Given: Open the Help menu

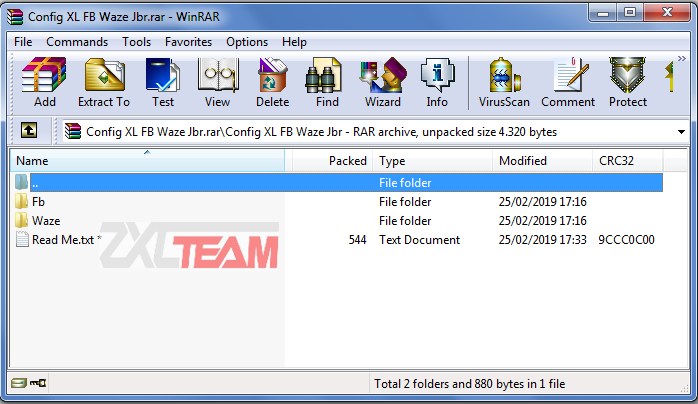Looking at the screenshot, I should 294,42.
